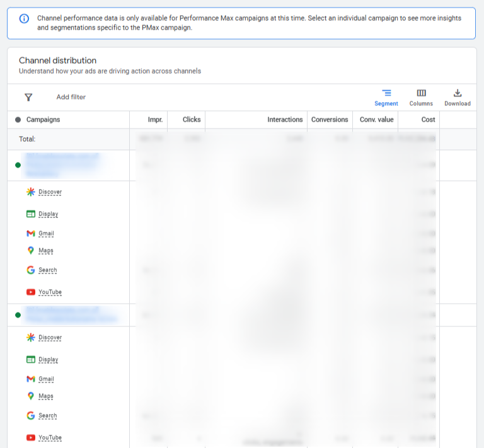Screen dimensions: 484x448
Task: Click Discover icon under the second campaign
Action: tap(30, 338)
